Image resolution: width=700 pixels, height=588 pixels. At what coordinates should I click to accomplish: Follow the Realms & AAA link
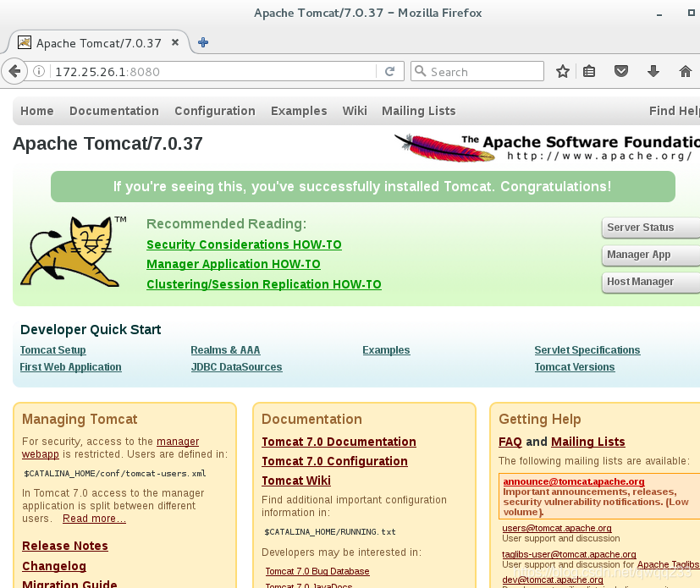tap(225, 350)
